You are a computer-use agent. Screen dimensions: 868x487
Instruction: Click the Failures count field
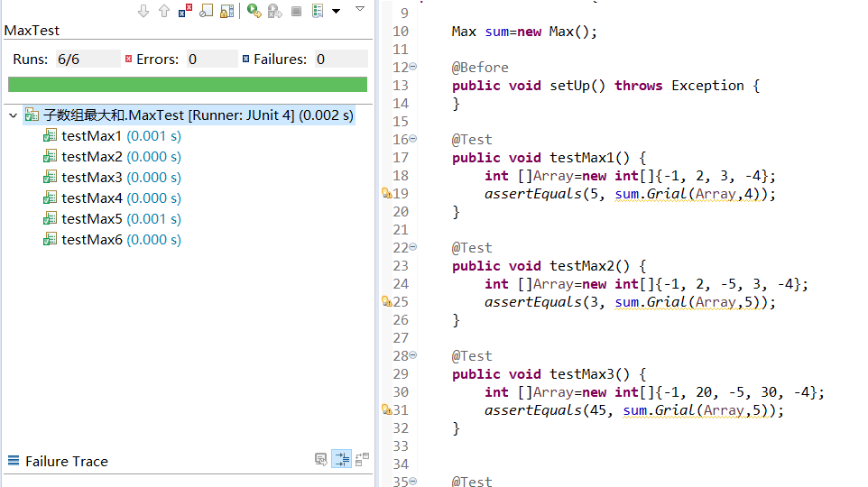pos(341,60)
